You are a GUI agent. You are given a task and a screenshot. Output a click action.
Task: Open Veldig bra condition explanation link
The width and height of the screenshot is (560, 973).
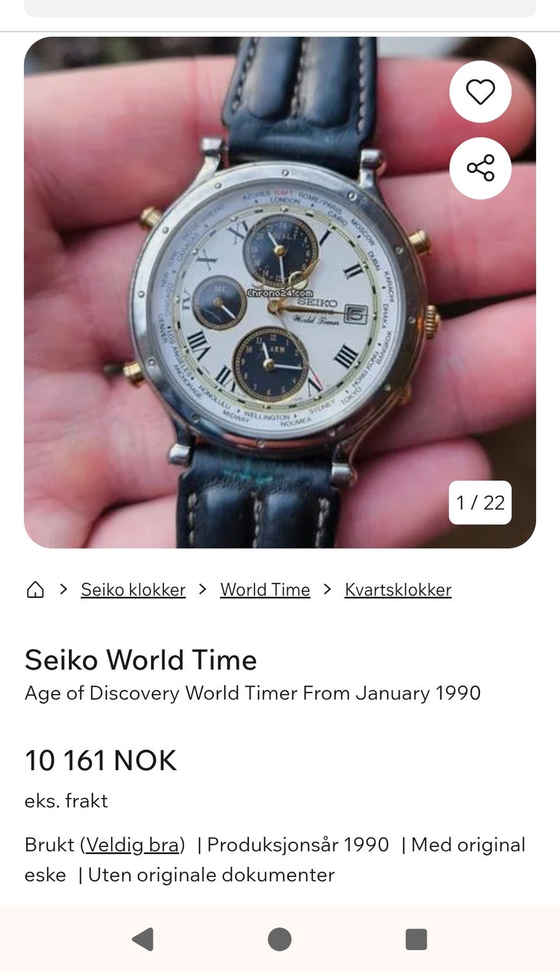click(x=132, y=845)
